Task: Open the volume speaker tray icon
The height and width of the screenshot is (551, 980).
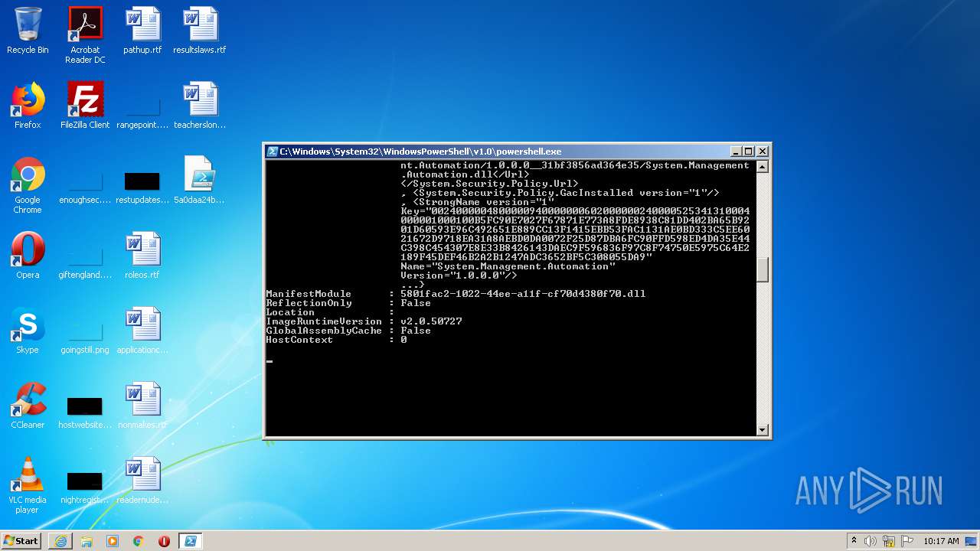Action: tap(870, 541)
